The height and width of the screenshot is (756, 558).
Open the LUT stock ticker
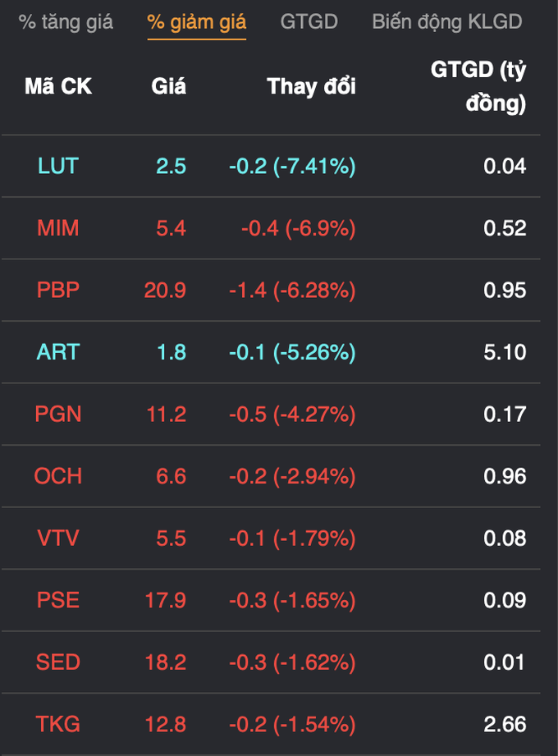pos(58,167)
